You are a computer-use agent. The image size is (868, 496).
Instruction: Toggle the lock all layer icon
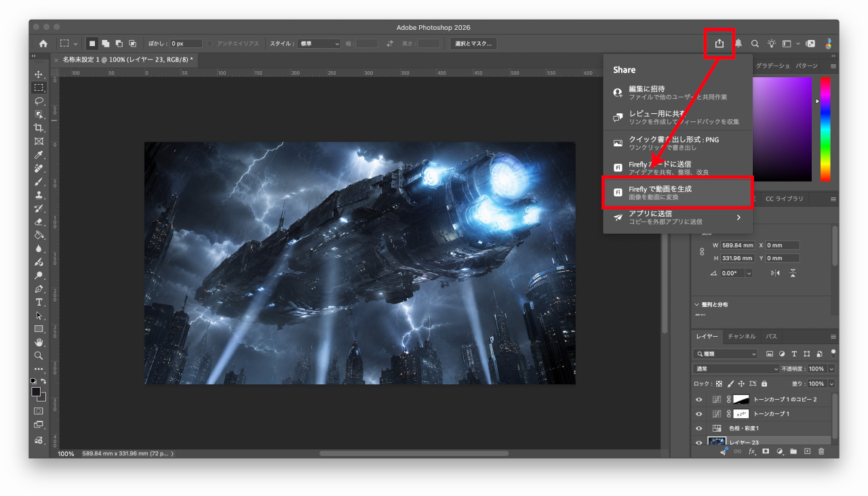tap(765, 384)
